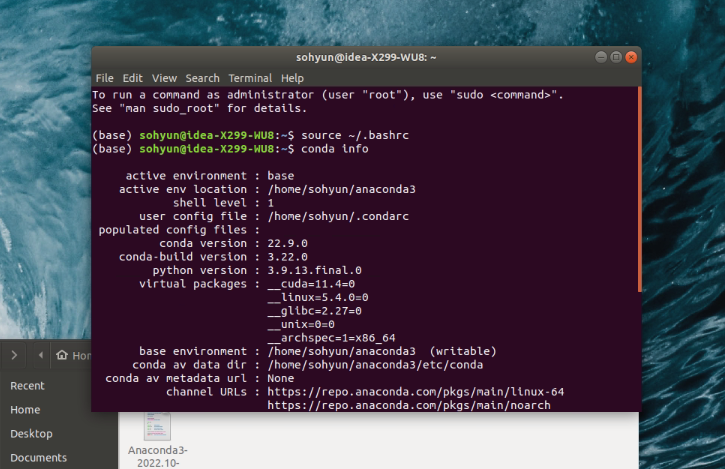Viewport: 725px width, 469px height.
Task: Click the 'conda av metadata url' None line
Action: 200,378
